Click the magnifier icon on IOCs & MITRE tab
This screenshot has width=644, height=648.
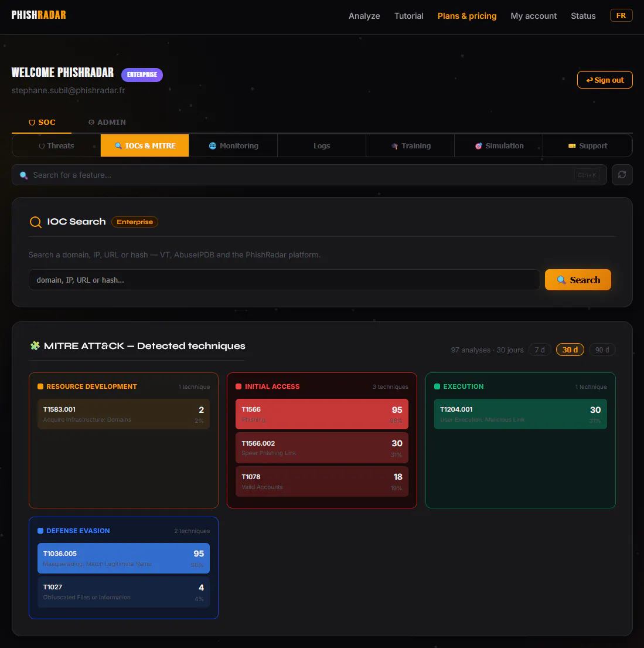(118, 146)
